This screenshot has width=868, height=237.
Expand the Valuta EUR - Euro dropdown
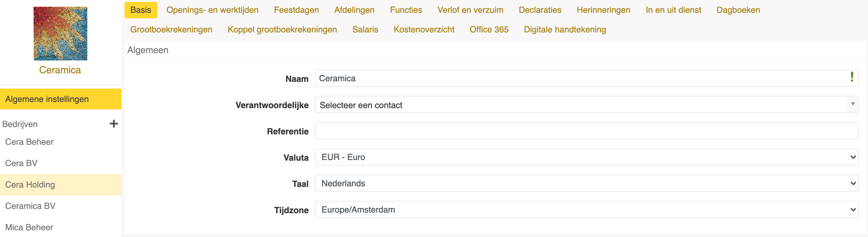(x=586, y=157)
